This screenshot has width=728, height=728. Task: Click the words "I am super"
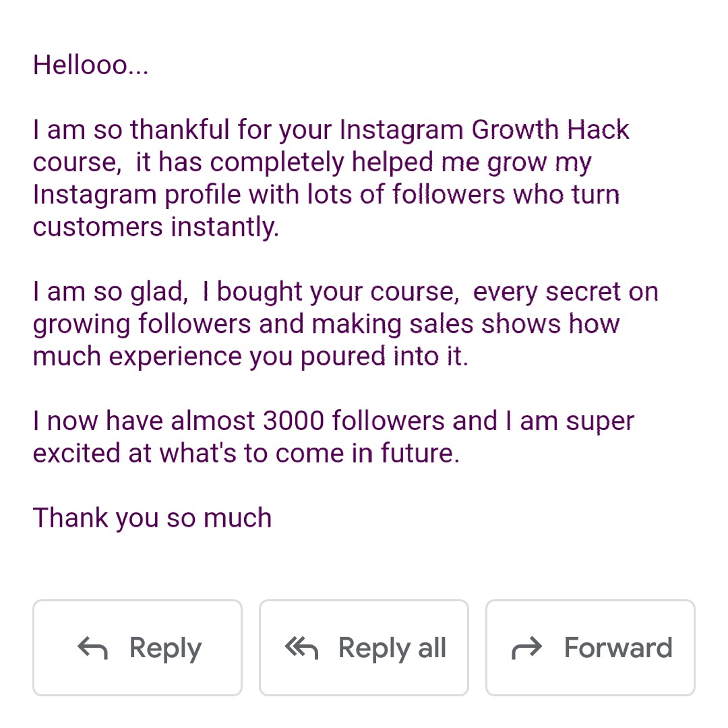pos(570,421)
